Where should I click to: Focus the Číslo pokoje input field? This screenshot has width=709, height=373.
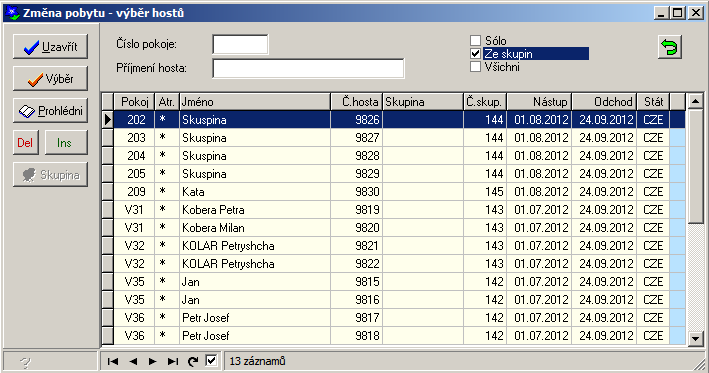click(x=240, y=44)
